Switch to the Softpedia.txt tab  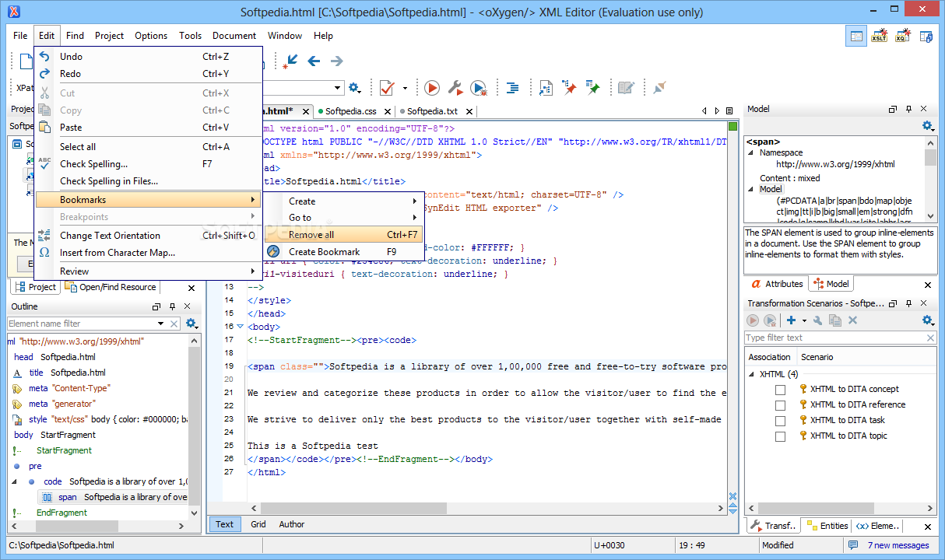[x=432, y=111]
